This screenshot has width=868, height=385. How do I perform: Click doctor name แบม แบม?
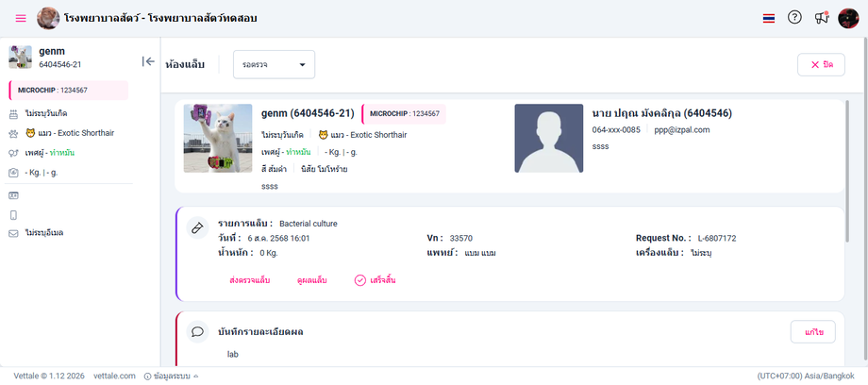(x=479, y=253)
